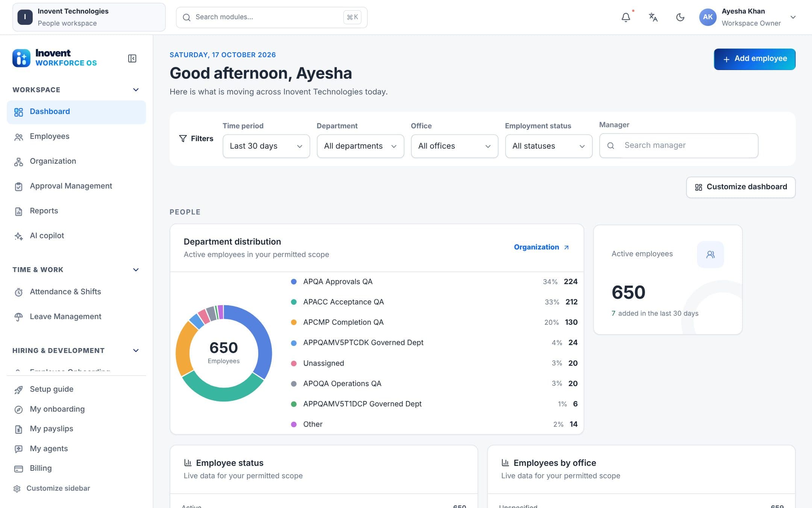Open the language translation icon
Image resolution: width=812 pixels, height=508 pixels.
point(653,17)
